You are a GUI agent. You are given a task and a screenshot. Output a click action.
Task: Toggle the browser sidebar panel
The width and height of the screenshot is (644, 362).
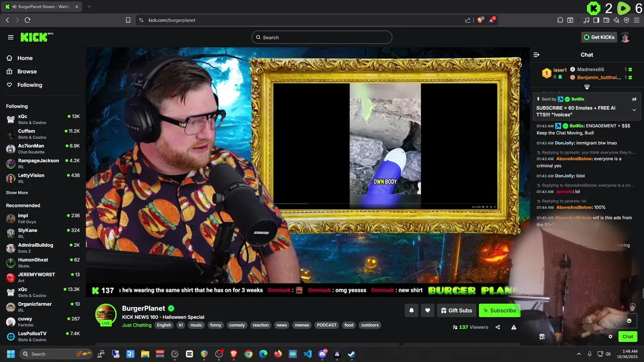(x=596, y=20)
